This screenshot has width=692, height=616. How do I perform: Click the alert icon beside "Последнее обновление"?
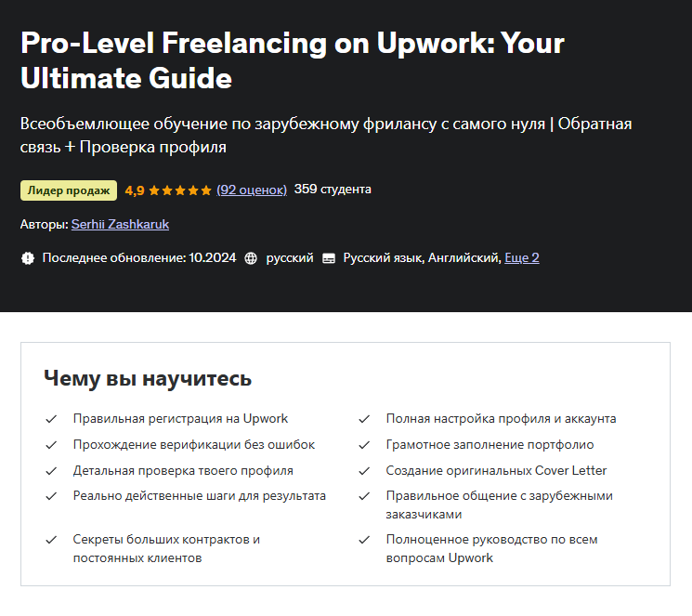click(28, 258)
